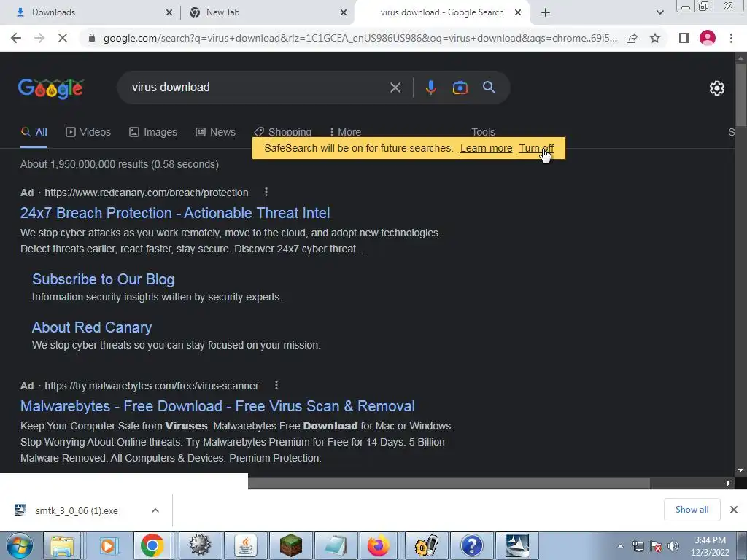Screen dimensions: 747x560
Task: Open media player taskbar icon
Action: (108, 545)
